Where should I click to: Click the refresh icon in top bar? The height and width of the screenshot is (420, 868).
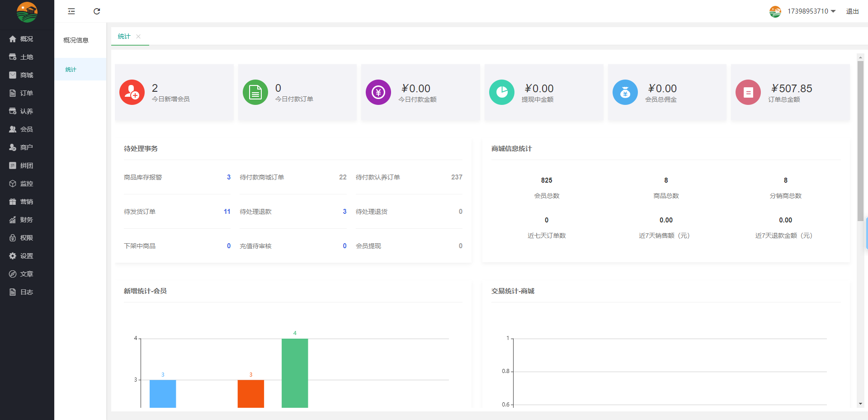pyautogui.click(x=97, y=11)
